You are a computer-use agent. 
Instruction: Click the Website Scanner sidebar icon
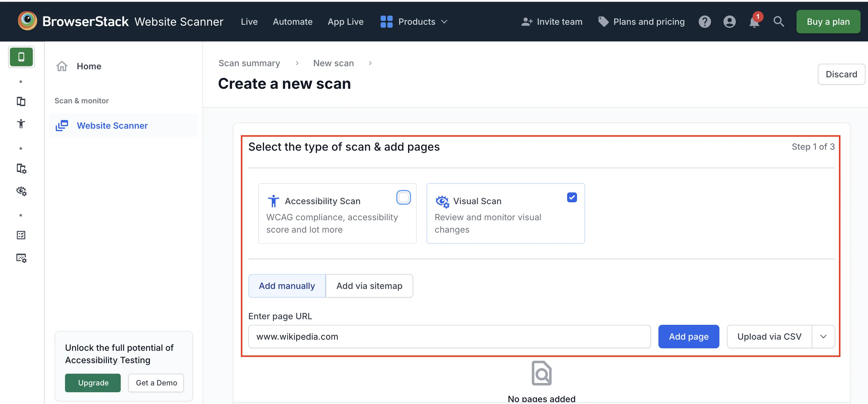tap(62, 126)
